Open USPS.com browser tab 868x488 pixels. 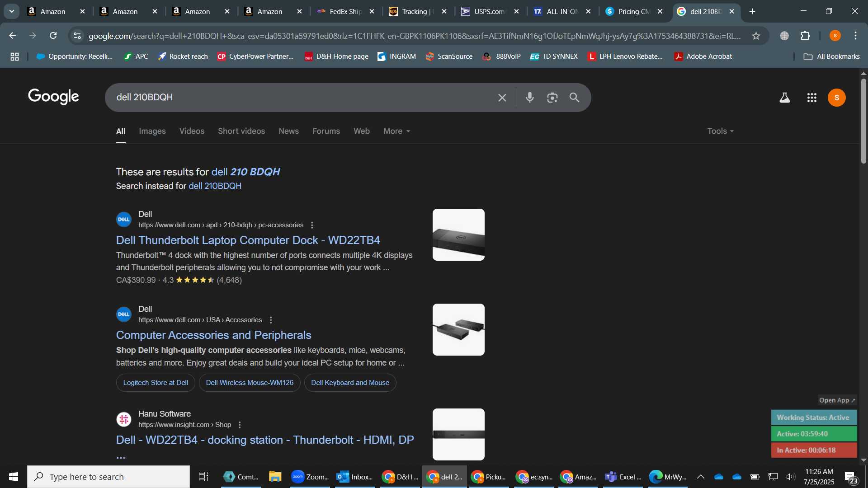click(491, 11)
